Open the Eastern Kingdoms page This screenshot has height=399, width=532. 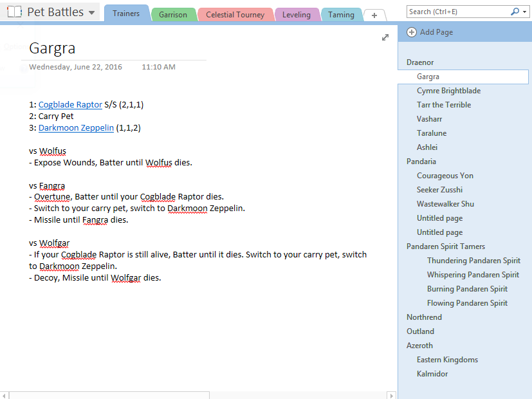447,360
